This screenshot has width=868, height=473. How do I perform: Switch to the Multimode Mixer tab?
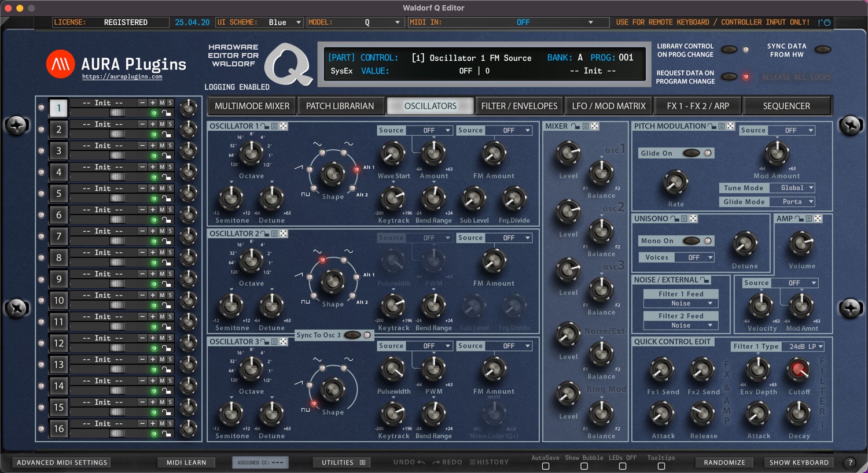pyautogui.click(x=252, y=106)
